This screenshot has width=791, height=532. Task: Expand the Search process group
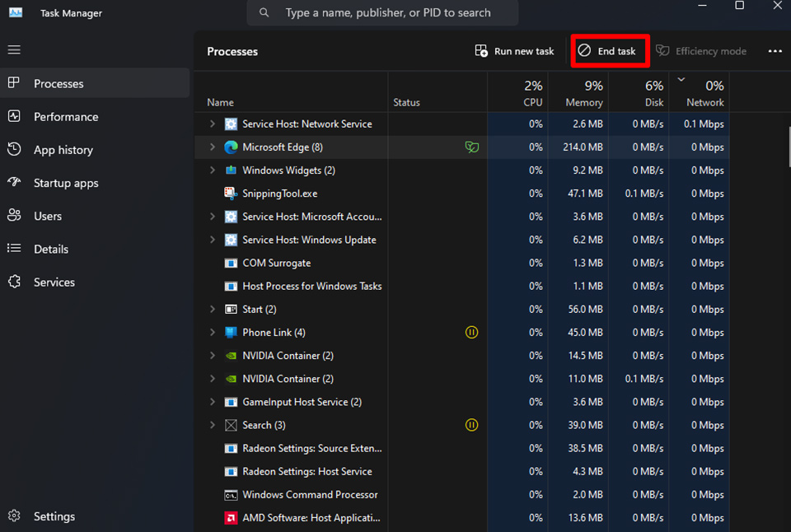click(x=213, y=425)
